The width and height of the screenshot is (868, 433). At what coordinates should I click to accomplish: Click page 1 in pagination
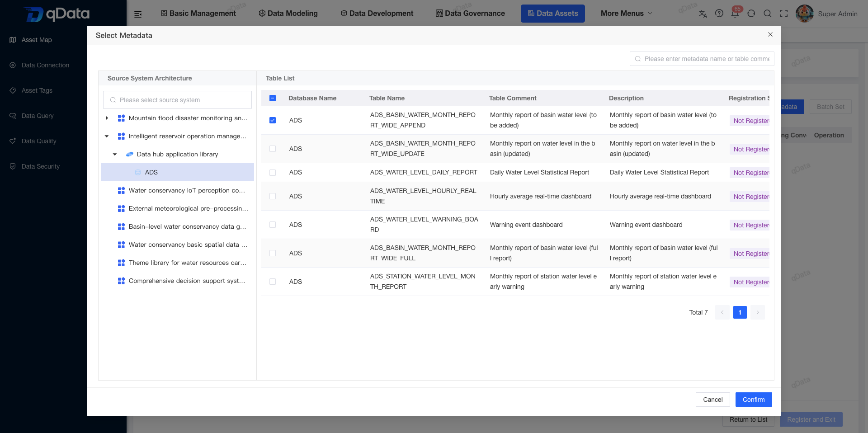pos(740,312)
